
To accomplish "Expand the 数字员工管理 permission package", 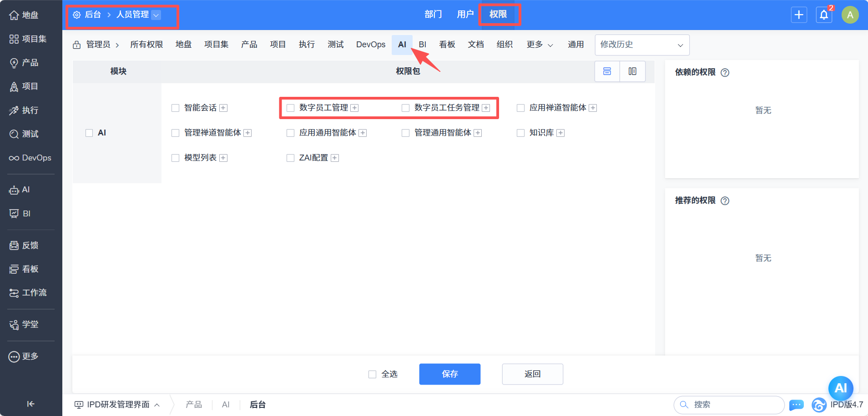I will point(354,108).
